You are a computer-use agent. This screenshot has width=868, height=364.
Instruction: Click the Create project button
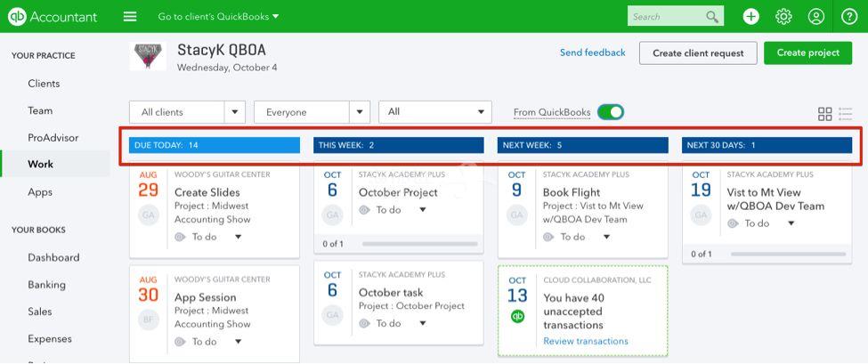pyautogui.click(x=807, y=53)
